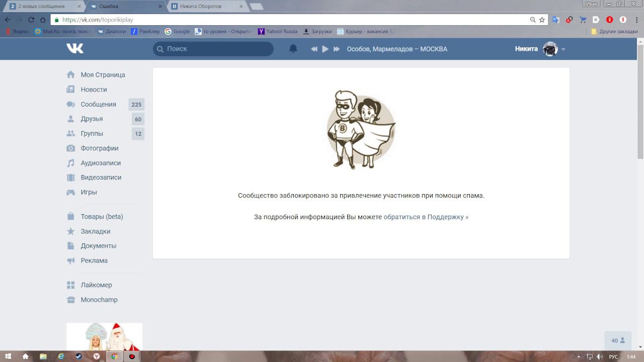
Task: Open Фотографии in the sidebar
Action: point(100,148)
